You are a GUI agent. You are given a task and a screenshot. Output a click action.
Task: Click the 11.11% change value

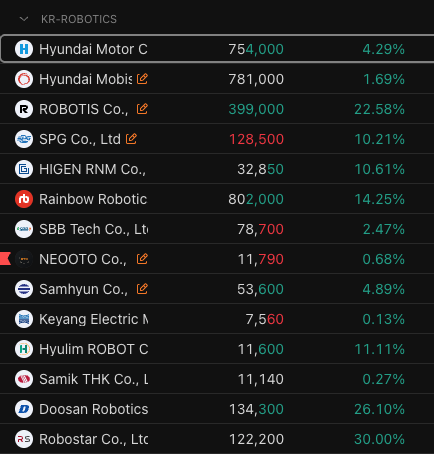pyautogui.click(x=379, y=349)
